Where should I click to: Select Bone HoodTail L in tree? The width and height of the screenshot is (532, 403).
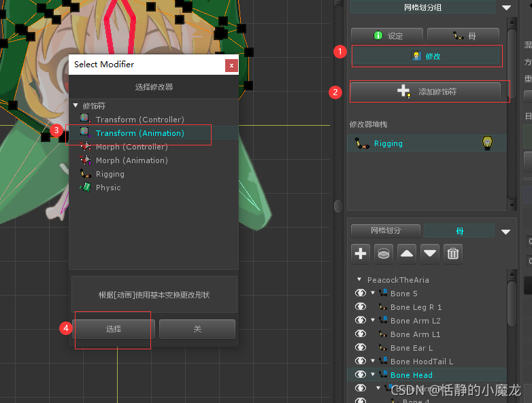pyautogui.click(x=422, y=362)
